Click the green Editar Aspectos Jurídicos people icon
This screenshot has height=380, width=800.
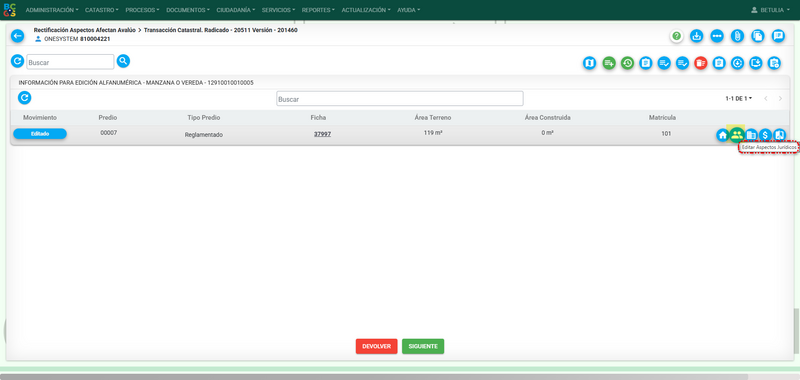point(736,135)
